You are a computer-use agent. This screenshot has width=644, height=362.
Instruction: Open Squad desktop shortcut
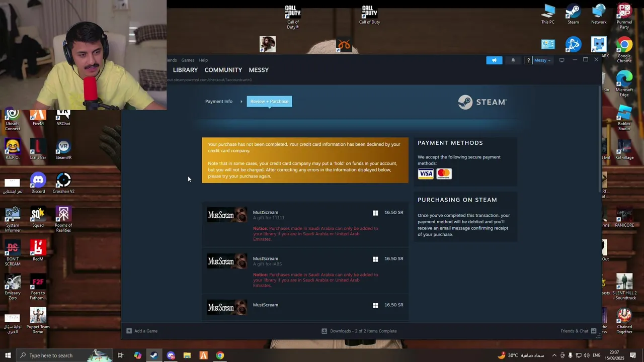[x=38, y=217]
